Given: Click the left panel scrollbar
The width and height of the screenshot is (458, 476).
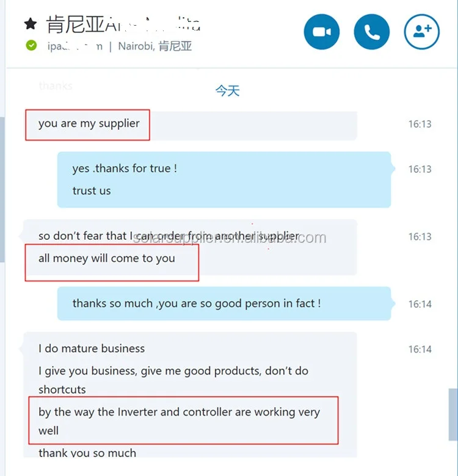Looking at the screenshot, I should [2, 189].
